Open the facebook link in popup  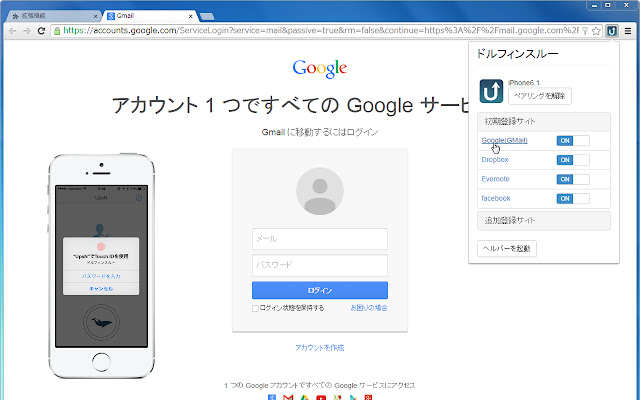coord(496,198)
